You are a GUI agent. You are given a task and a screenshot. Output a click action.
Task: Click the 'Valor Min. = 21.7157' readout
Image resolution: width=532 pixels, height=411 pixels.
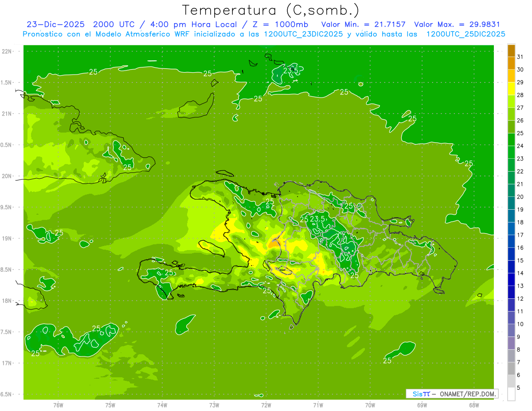pyautogui.click(x=363, y=24)
